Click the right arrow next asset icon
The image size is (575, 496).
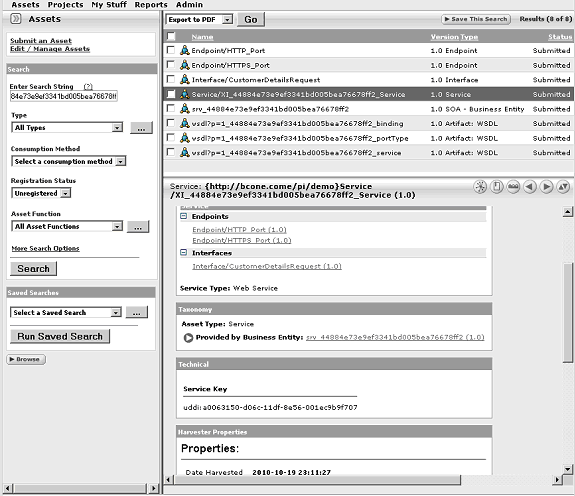click(x=546, y=187)
